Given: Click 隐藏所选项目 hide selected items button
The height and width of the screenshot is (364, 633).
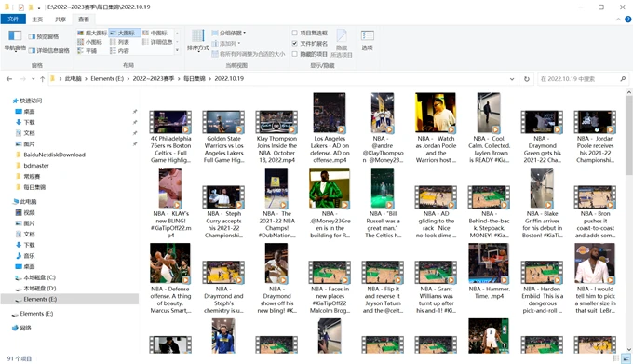Looking at the screenshot, I should point(342,43).
